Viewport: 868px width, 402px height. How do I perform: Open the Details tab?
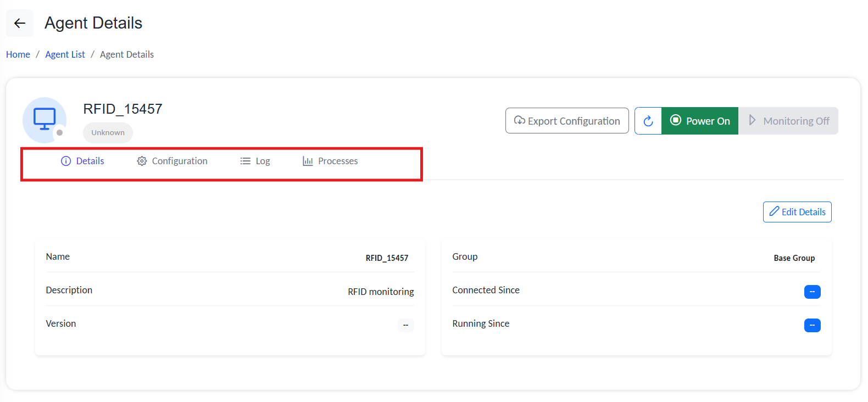(x=90, y=161)
